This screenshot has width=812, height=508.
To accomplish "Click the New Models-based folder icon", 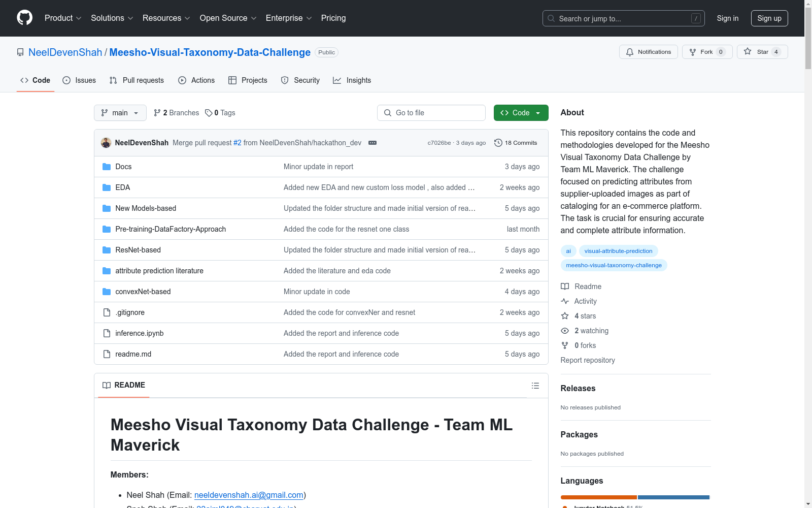I will pyautogui.click(x=107, y=208).
